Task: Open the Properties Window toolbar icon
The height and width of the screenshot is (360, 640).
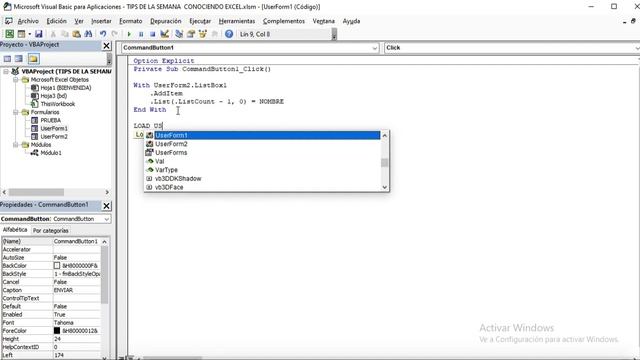Action: click(x=191, y=34)
